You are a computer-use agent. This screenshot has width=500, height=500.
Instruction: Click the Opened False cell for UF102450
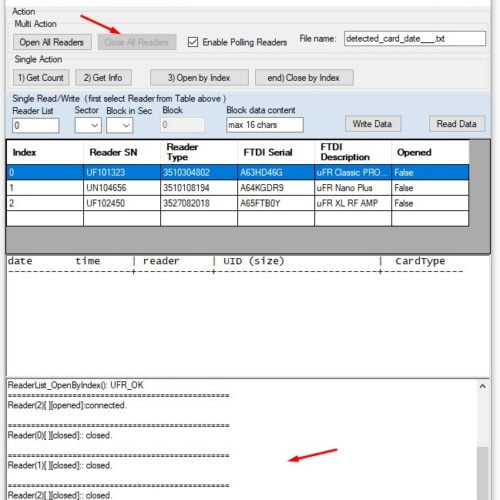(x=430, y=203)
